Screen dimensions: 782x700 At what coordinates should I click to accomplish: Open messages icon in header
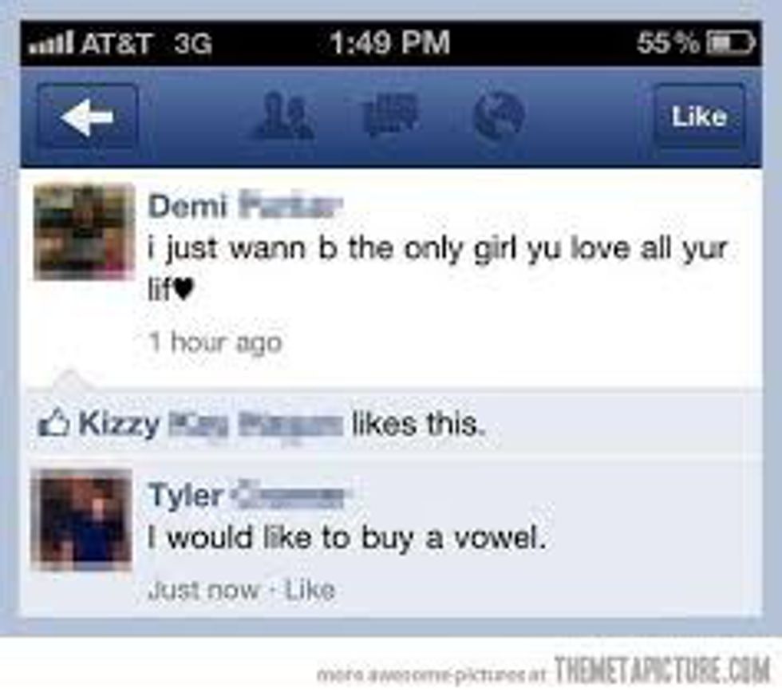tap(390, 115)
